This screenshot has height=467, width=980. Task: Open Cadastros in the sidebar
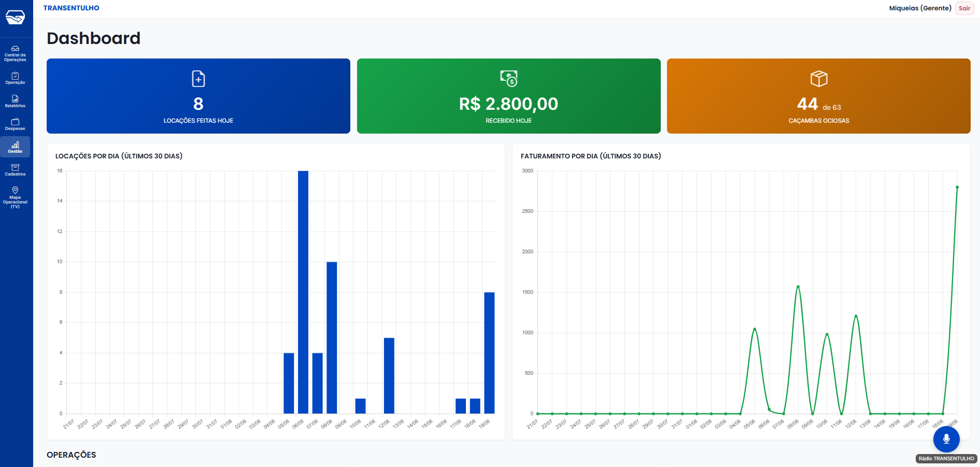click(x=15, y=170)
